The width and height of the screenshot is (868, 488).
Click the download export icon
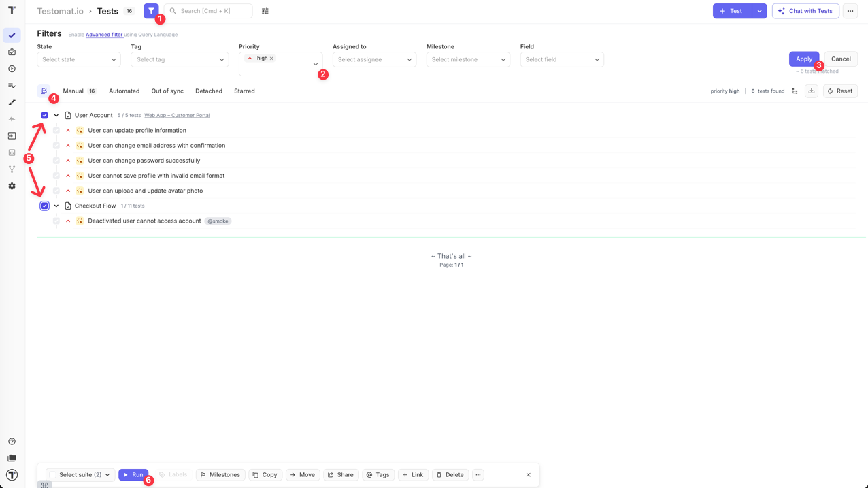point(812,91)
